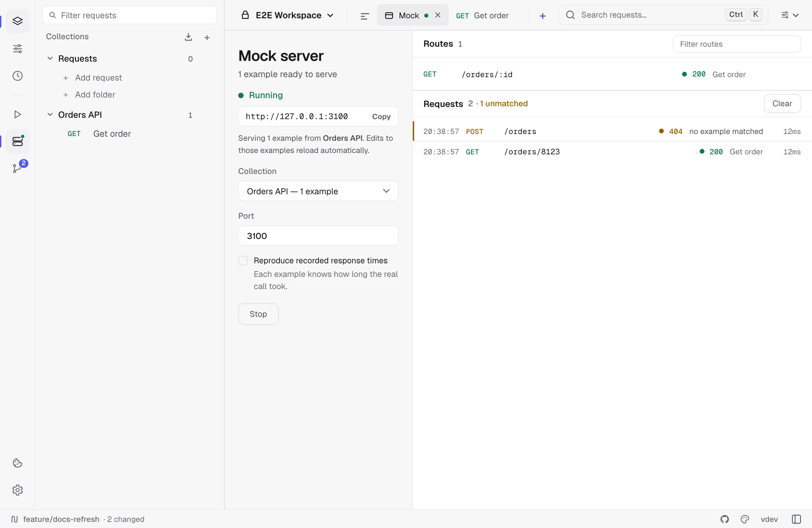Open the Runner play icon in sidebar
This screenshot has width=812, height=528.
17,114
